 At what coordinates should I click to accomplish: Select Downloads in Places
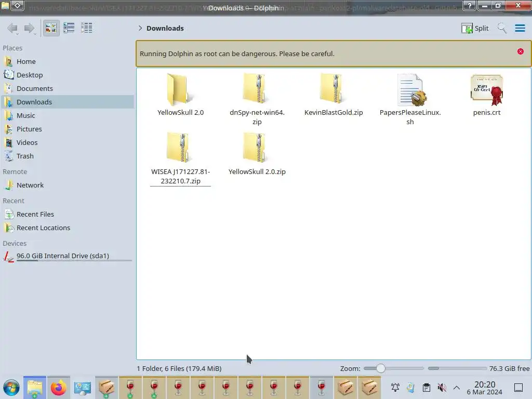point(67,102)
